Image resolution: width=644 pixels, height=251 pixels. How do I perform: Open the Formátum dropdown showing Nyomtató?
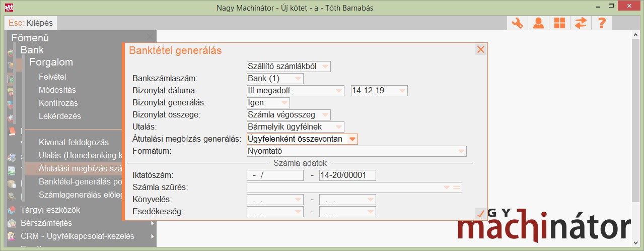pos(460,151)
